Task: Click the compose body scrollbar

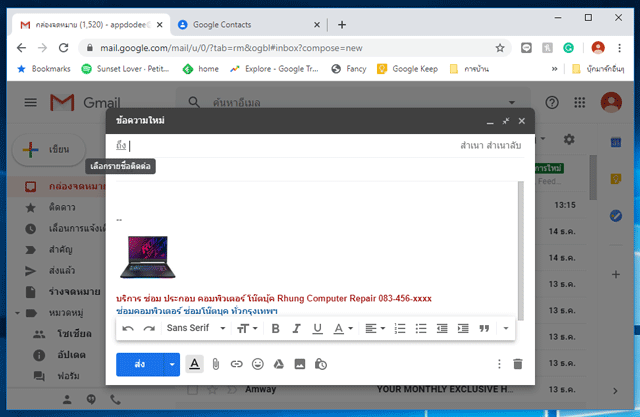Action: click(x=520, y=251)
